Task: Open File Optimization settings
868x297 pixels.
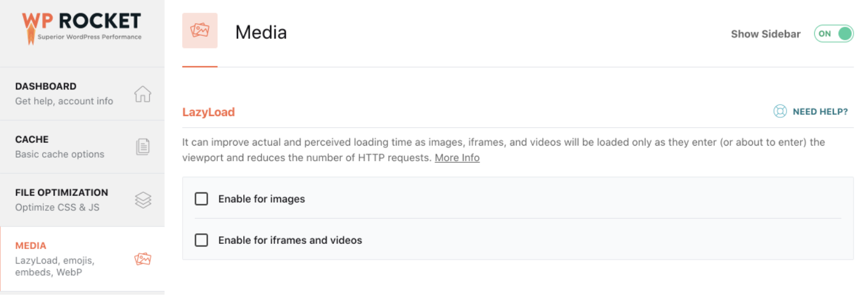Action: (61, 193)
